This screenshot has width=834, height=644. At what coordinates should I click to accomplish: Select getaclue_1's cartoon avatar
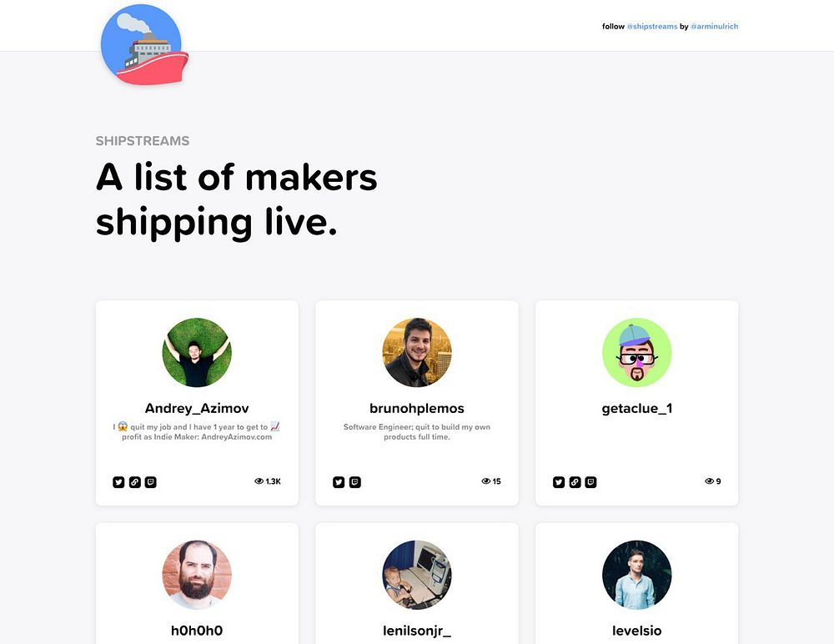(x=636, y=352)
